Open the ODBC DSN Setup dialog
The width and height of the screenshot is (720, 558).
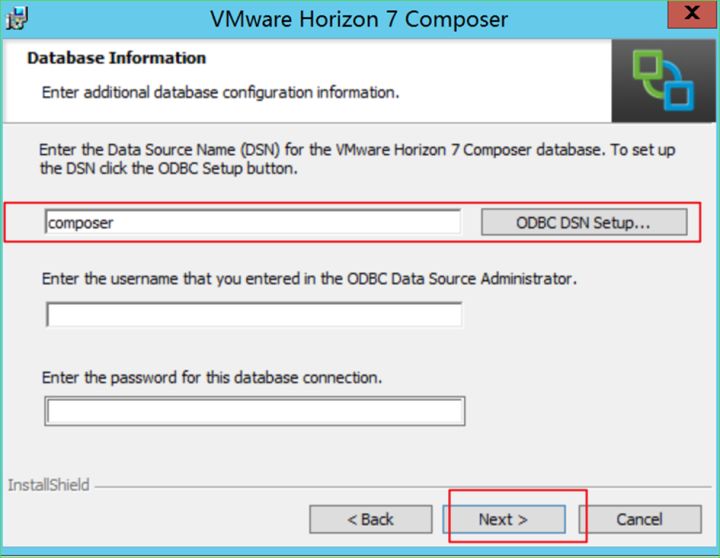pyautogui.click(x=583, y=223)
